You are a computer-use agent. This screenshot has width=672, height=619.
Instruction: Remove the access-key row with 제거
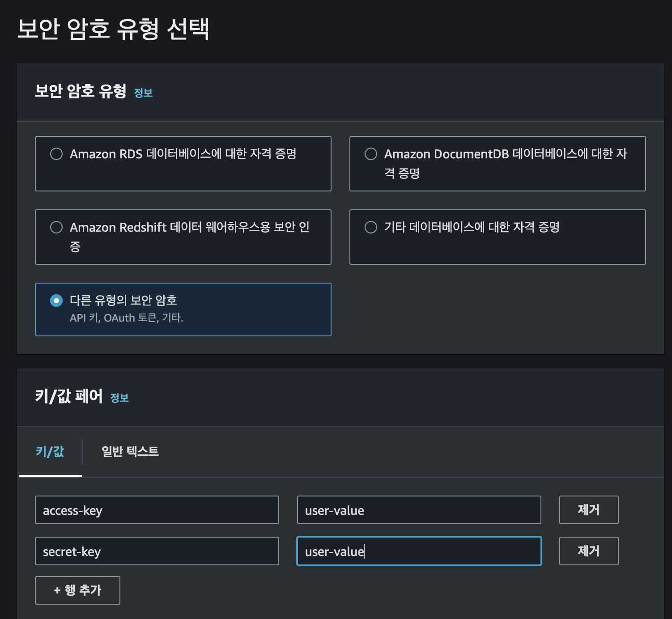589,510
